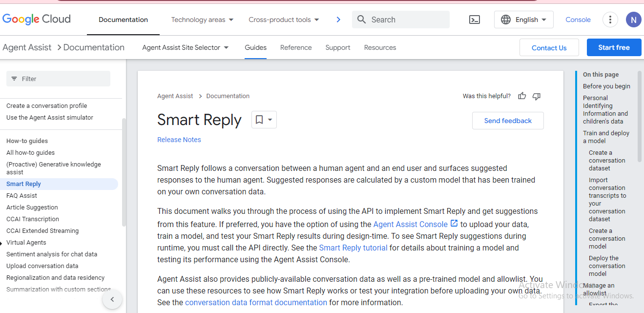Open the Smart Reply tutorial link
Screen dimensions: 644x313
coord(353,248)
